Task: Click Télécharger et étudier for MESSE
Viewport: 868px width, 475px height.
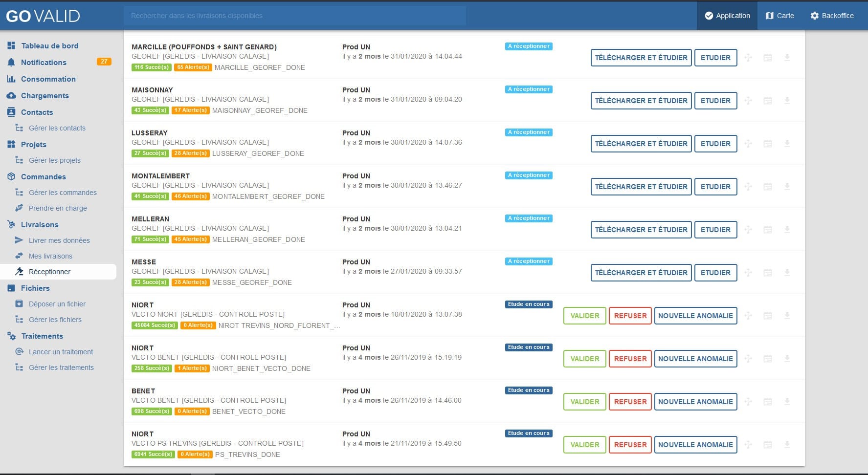Action: 641,273
